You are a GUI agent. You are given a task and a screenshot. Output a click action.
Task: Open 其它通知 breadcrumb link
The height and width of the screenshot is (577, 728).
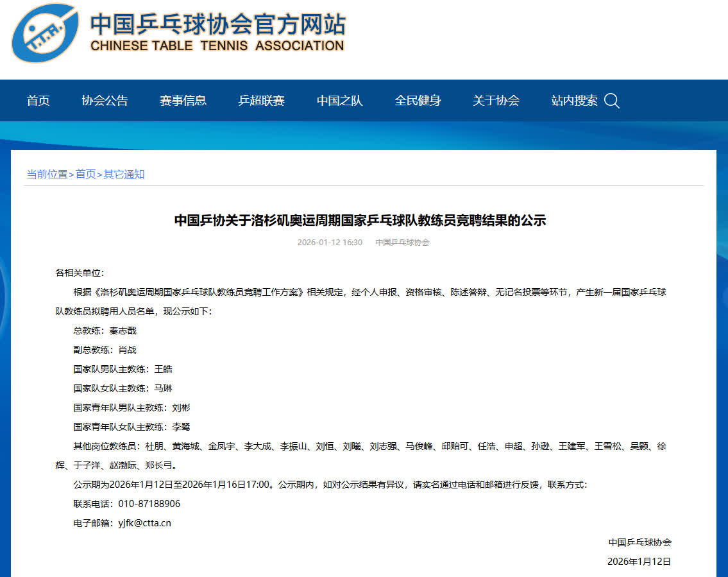coord(124,175)
